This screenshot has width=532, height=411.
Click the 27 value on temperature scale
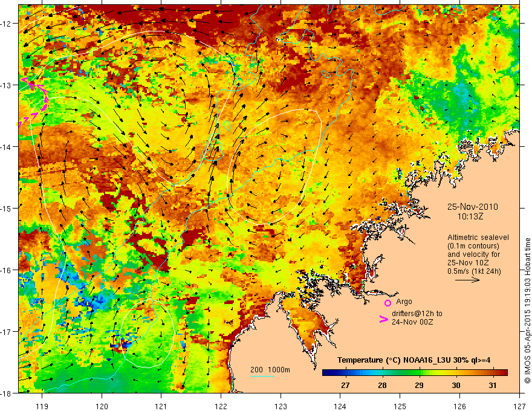(345, 385)
